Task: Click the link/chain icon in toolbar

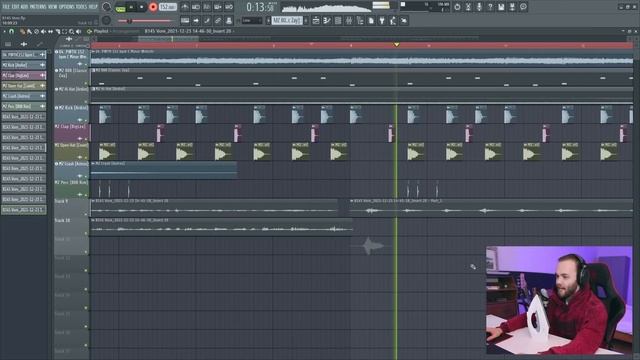Action: [218, 20]
